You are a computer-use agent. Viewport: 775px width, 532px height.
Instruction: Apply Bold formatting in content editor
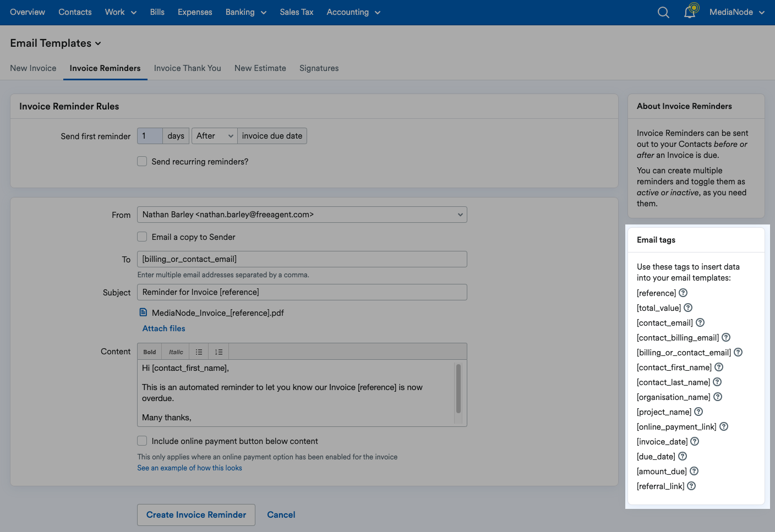click(150, 352)
